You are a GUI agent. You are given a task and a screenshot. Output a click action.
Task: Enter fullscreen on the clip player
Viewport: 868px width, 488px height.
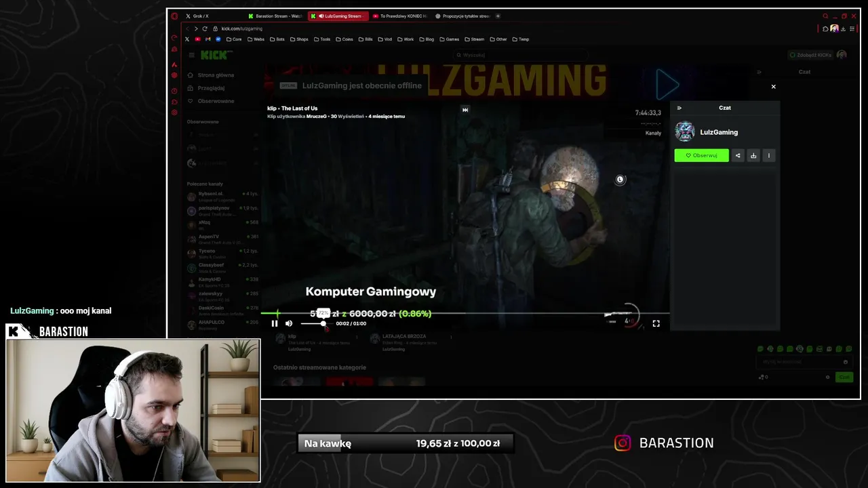pos(656,324)
